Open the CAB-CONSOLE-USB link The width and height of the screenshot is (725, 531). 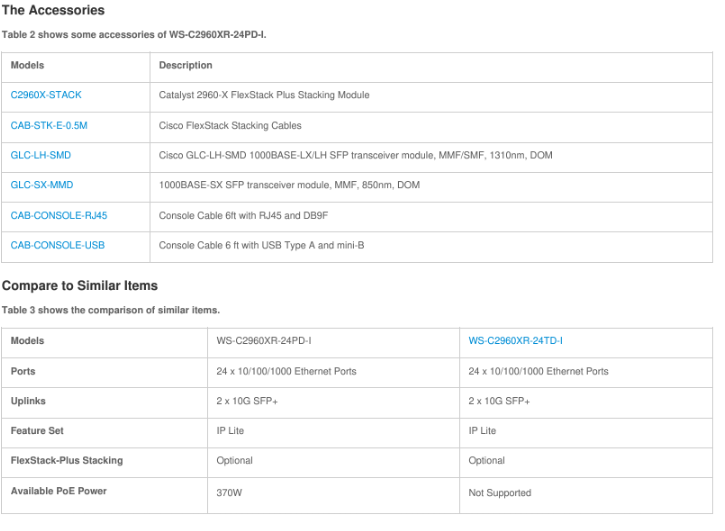(x=57, y=245)
